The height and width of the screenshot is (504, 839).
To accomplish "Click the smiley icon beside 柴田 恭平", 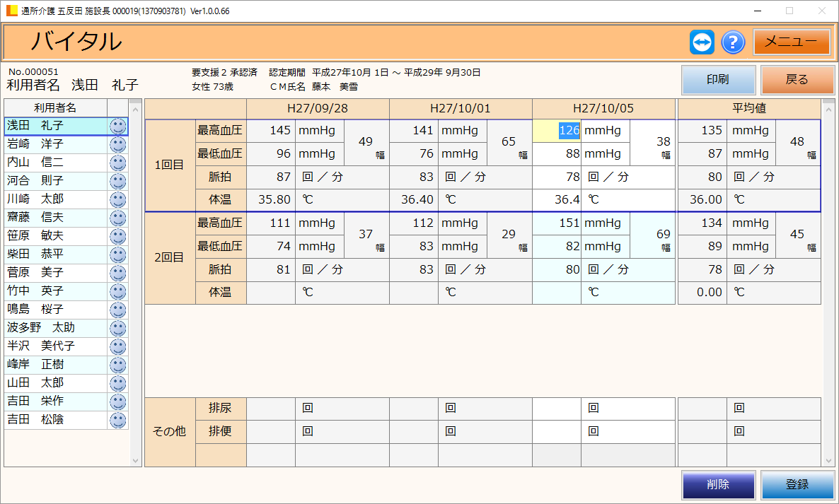I will coord(117,255).
